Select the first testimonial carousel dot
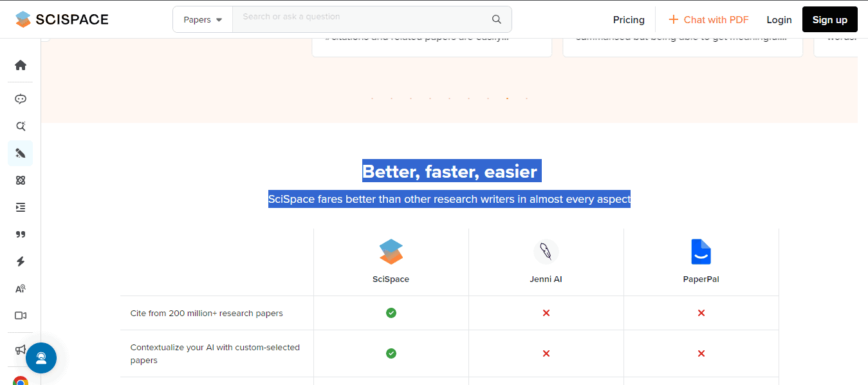Image resolution: width=868 pixels, height=385 pixels. [372, 99]
